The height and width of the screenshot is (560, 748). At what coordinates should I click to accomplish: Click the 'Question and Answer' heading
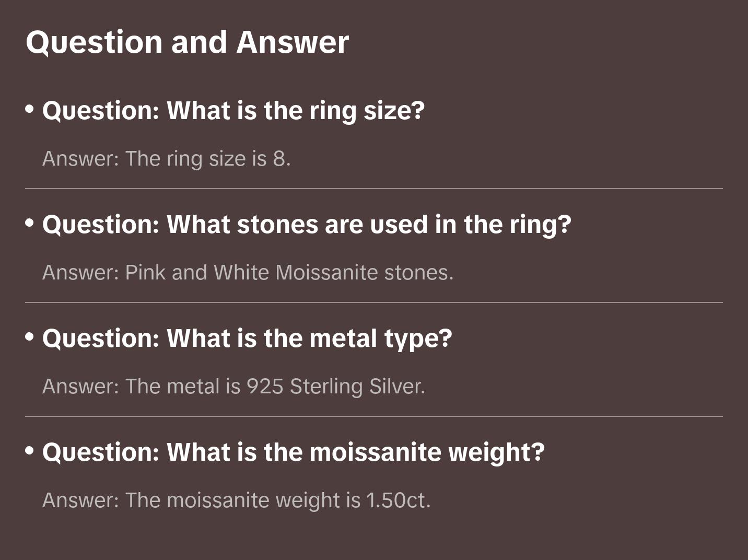click(187, 42)
